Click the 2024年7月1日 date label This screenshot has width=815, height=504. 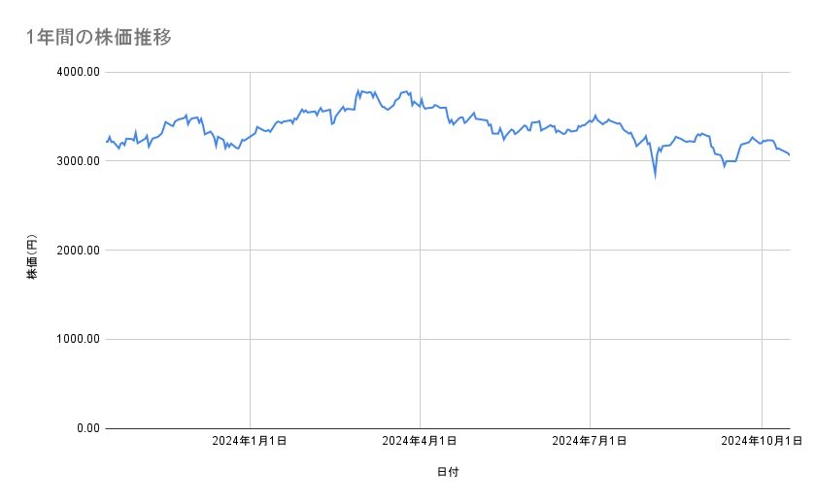click(x=590, y=442)
